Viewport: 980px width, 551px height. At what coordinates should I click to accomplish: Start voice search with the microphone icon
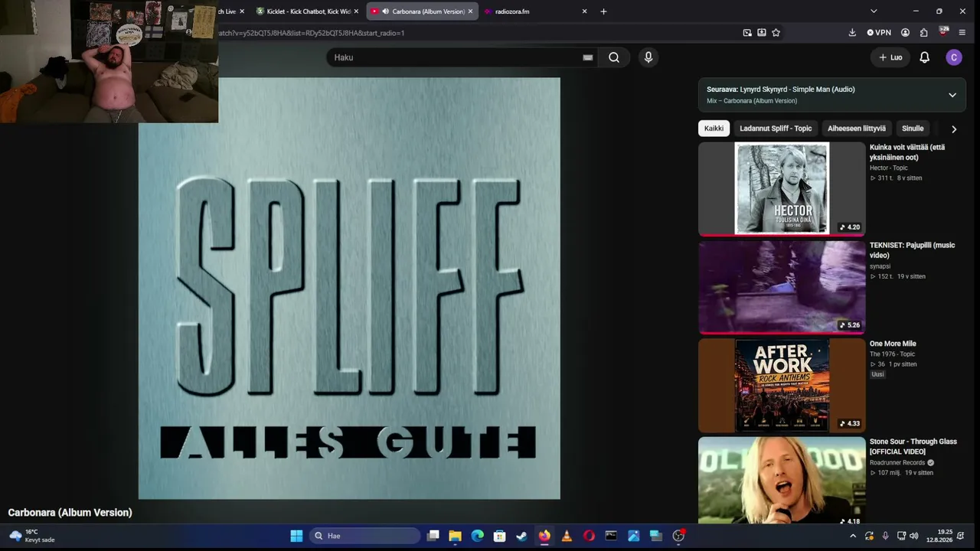648,57
